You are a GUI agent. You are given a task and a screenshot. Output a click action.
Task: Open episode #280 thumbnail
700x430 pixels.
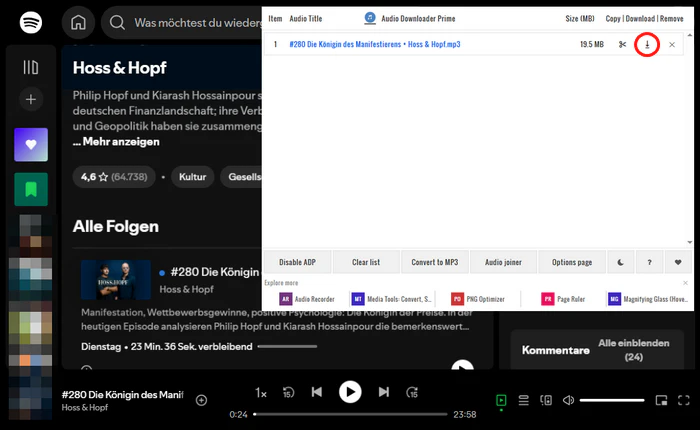pyautogui.click(x=116, y=280)
